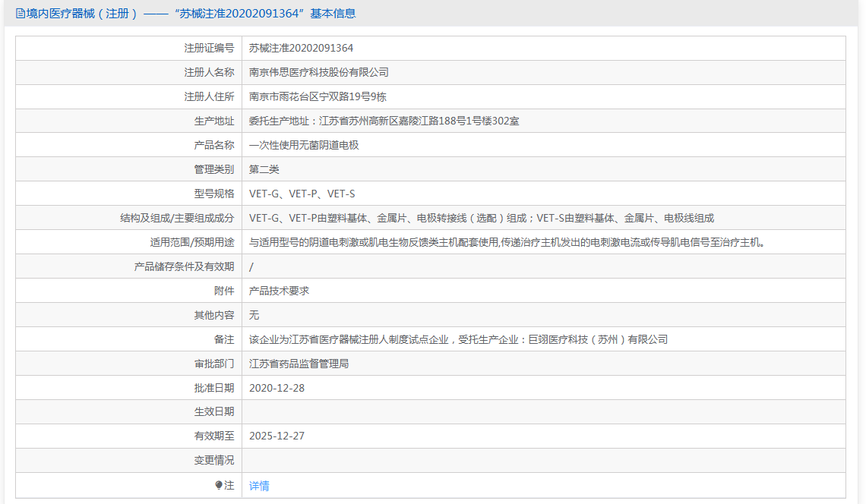
Task: Select registration number 苏械注准20202091364 cell
Action: click(301, 48)
